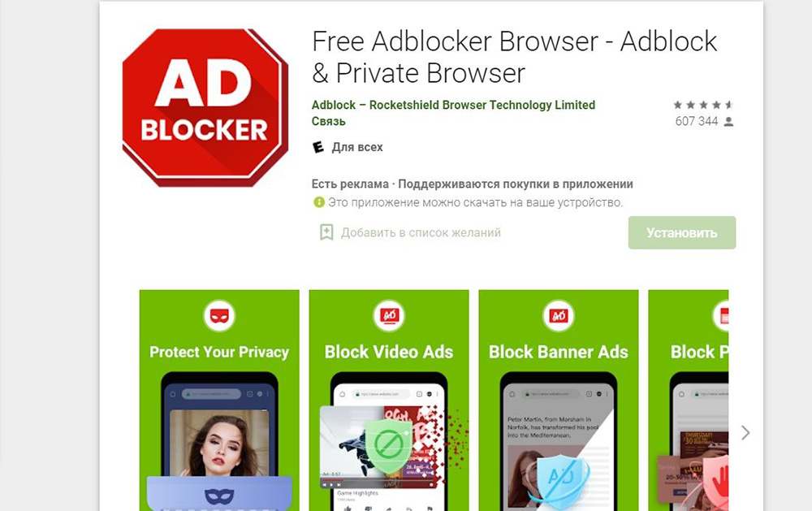Click the Block Video Ads circular icon
812x511 pixels.
coord(389,315)
